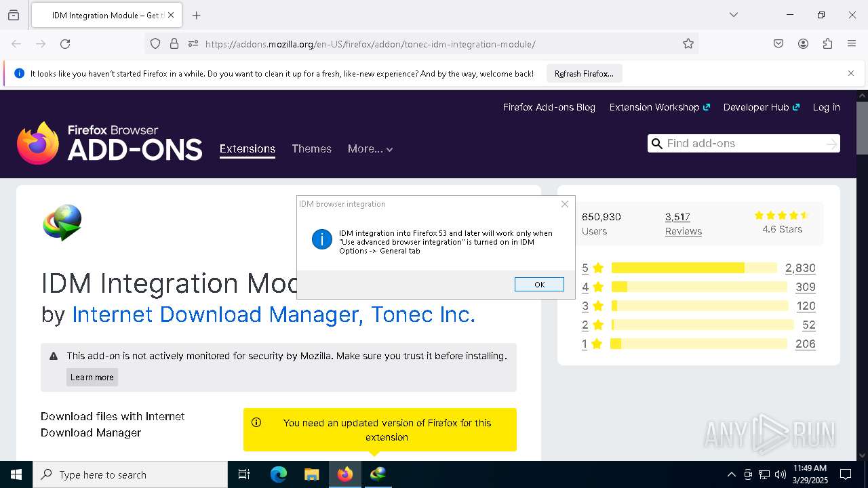
Task: Click the IDM add-on globe icon
Action: click(x=62, y=223)
